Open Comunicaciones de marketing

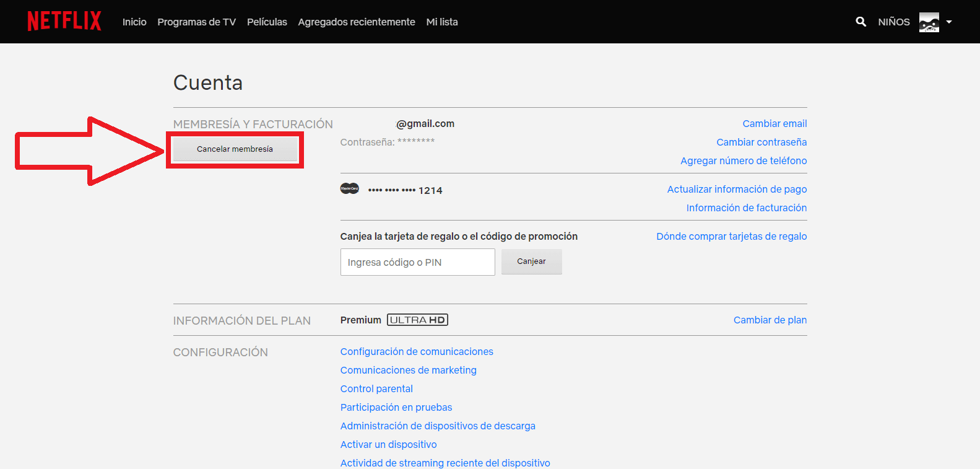pyautogui.click(x=408, y=370)
